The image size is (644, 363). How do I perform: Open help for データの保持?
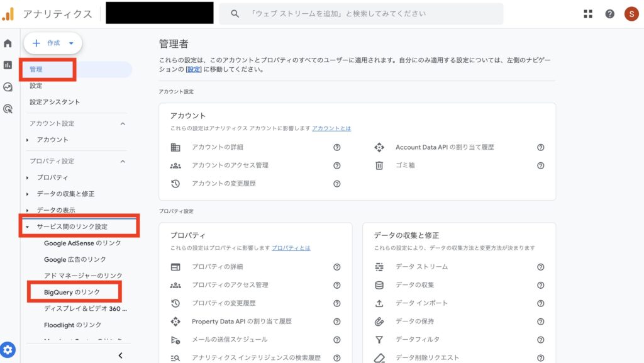(540, 321)
